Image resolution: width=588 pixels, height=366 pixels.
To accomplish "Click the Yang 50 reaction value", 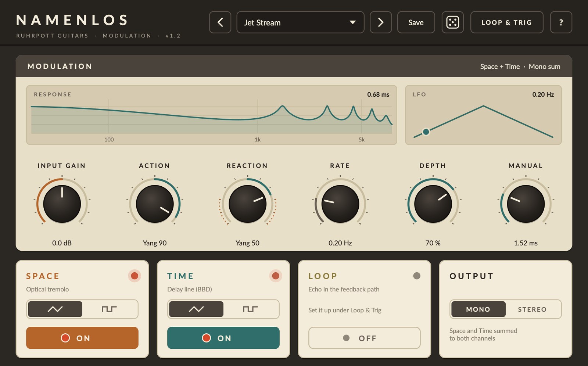I will pyautogui.click(x=248, y=243).
